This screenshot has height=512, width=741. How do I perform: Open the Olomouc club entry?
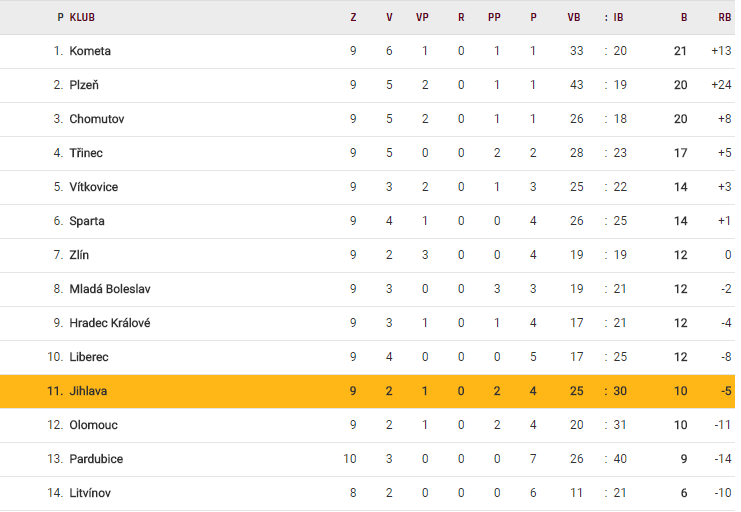pyautogui.click(x=93, y=425)
